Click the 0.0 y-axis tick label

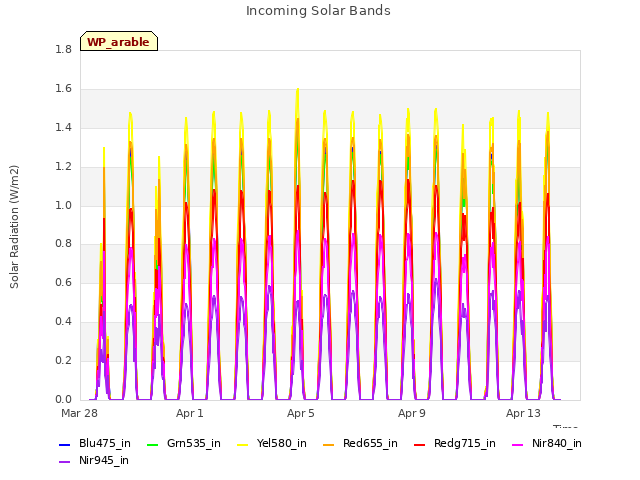click(x=63, y=399)
